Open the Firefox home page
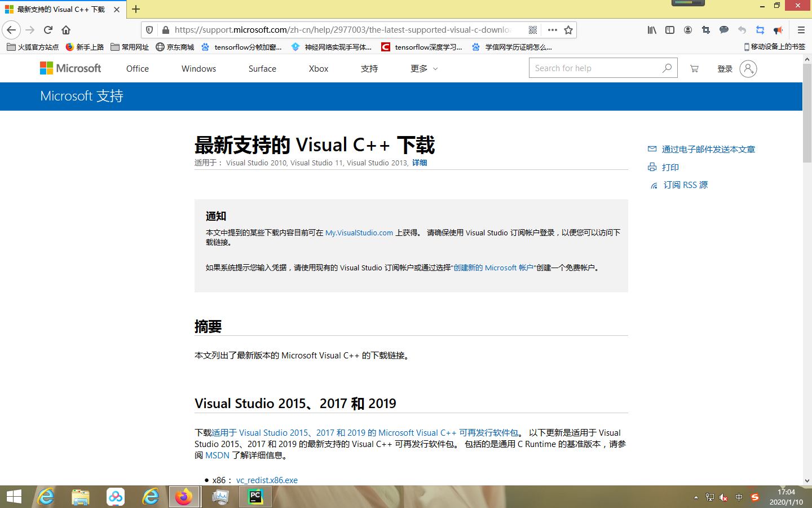812x508 pixels. (66, 30)
